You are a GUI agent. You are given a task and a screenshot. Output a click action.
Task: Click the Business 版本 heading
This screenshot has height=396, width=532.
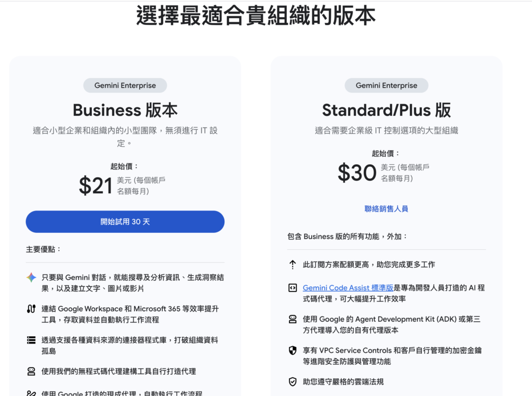pos(125,110)
